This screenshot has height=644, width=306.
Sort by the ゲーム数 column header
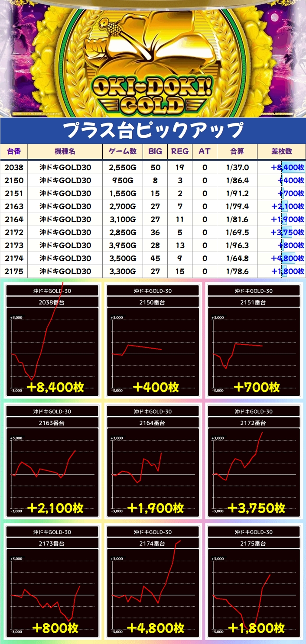[x=122, y=152]
